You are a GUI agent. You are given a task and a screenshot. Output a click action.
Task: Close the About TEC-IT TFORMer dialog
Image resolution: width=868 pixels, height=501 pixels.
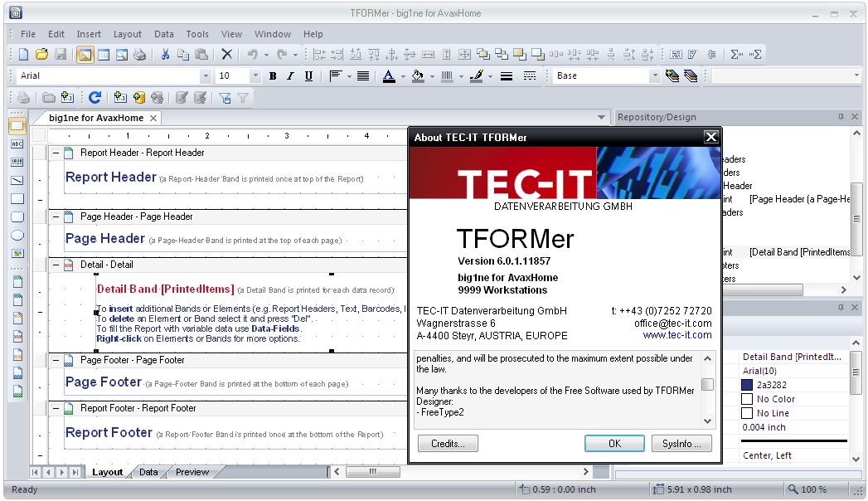coord(710,137)
